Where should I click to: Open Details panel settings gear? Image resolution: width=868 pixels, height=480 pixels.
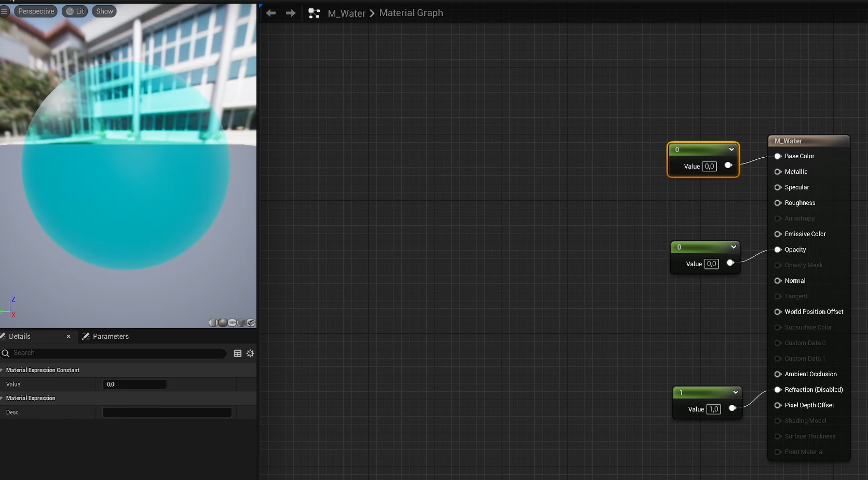pyautogui.click(x=250, y=353)
